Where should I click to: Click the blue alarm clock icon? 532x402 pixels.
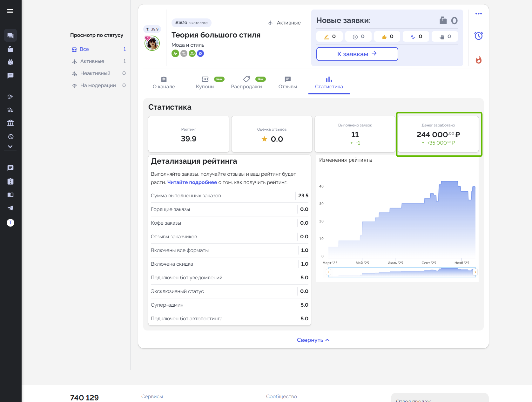tap(479, 36)
